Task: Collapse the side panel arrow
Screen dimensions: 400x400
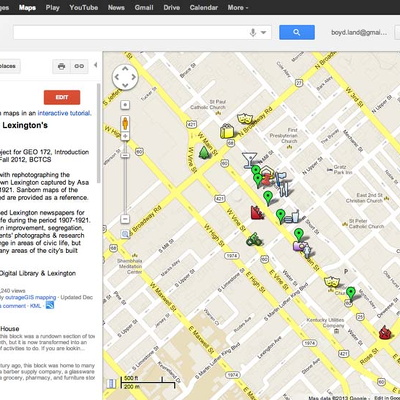Action: (95, 65)
